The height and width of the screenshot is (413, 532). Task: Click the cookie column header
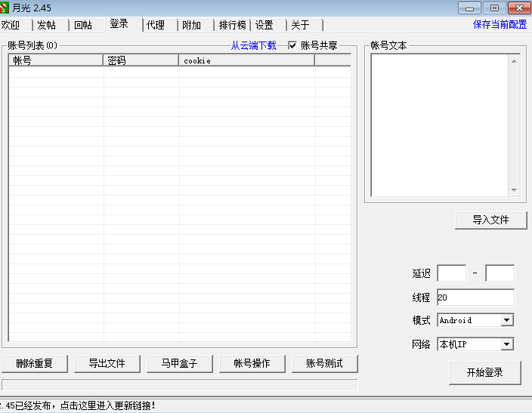click(x=246, y=60)
